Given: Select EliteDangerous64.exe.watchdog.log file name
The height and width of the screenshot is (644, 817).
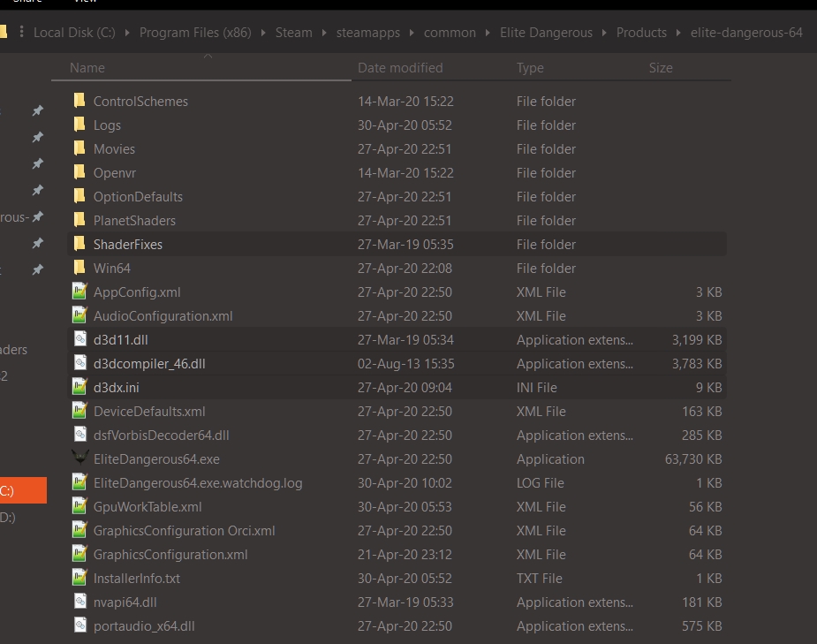Looking at the screenshot, I should pyautogui.click(x=198, y=483).
